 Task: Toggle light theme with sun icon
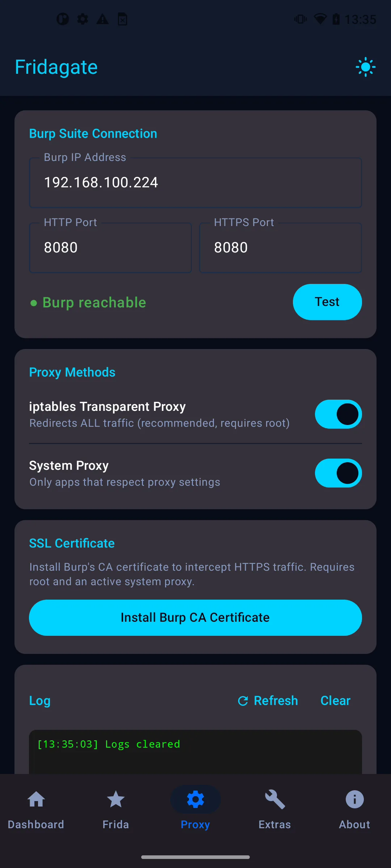[365, 67]
